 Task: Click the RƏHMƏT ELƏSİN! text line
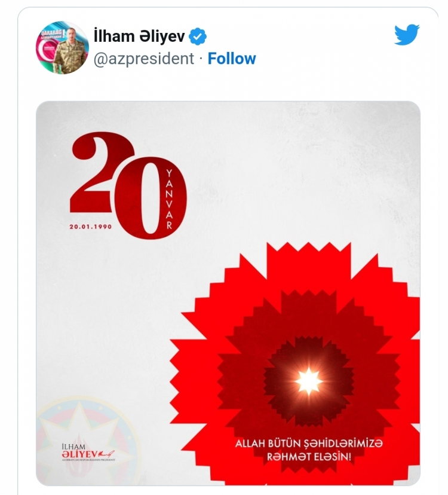309,457
